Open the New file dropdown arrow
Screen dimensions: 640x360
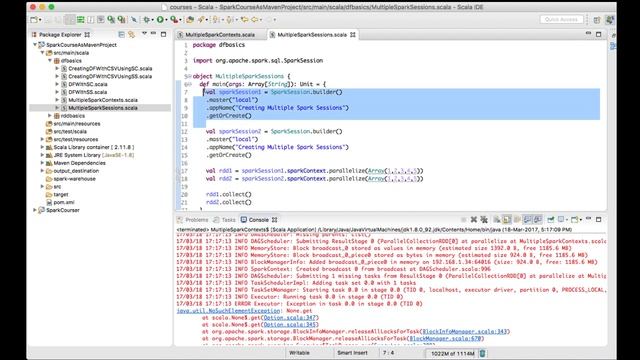pos(40,20)
